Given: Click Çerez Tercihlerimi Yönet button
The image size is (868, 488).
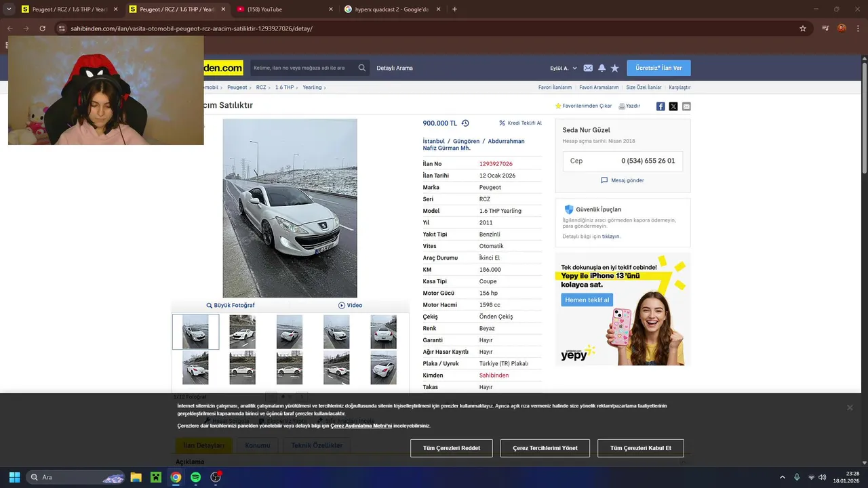Looking at the screenshot, I should (545, 448).
